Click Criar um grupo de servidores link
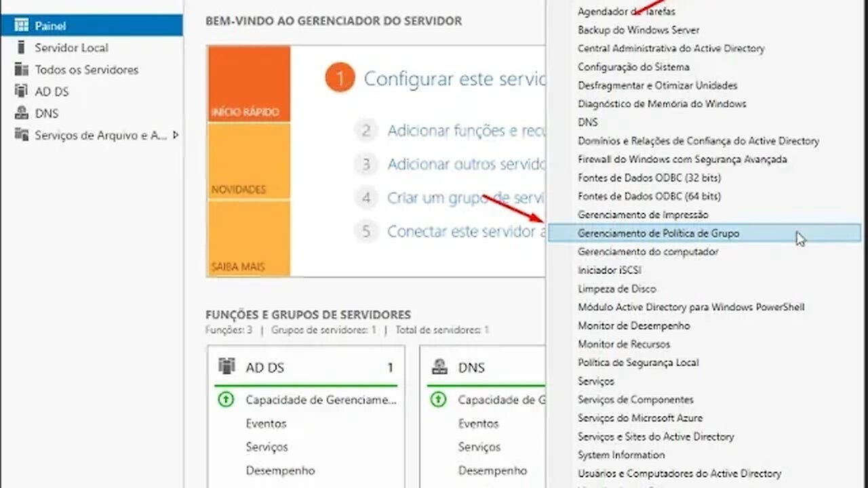 tap(466, 198)
